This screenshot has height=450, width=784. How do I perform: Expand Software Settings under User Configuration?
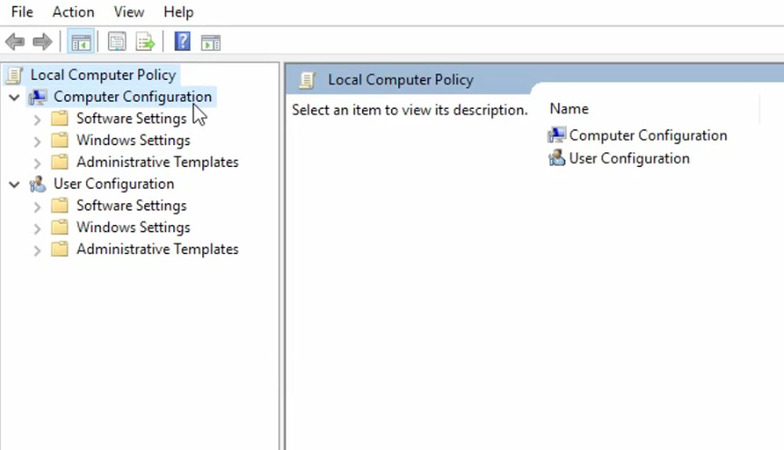(37, 207)
